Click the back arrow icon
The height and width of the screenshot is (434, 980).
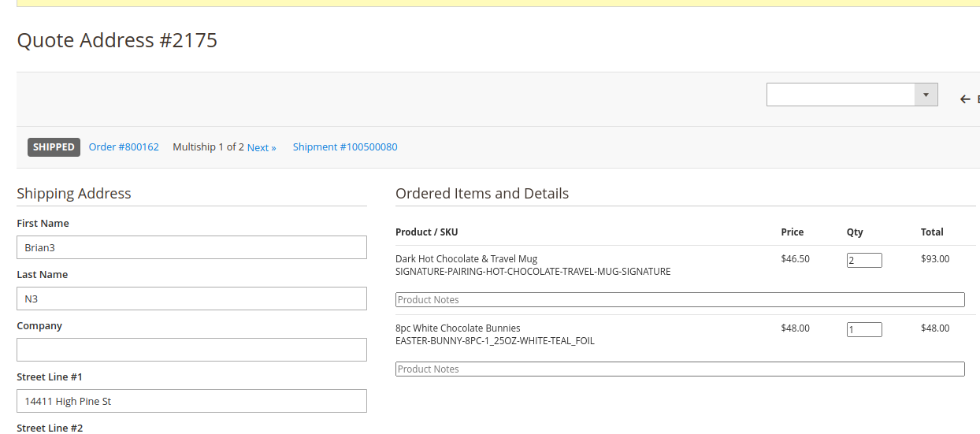click(965, 99)
